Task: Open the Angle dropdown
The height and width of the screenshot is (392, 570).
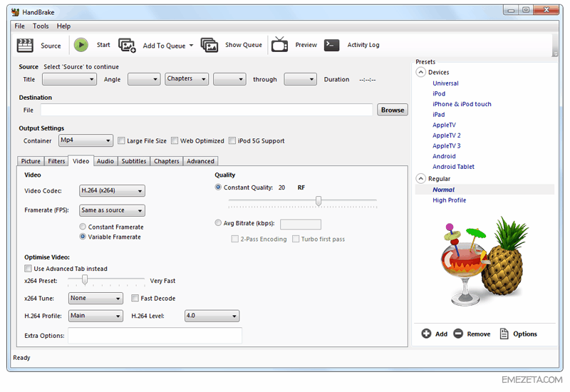Action: point(144,79)
